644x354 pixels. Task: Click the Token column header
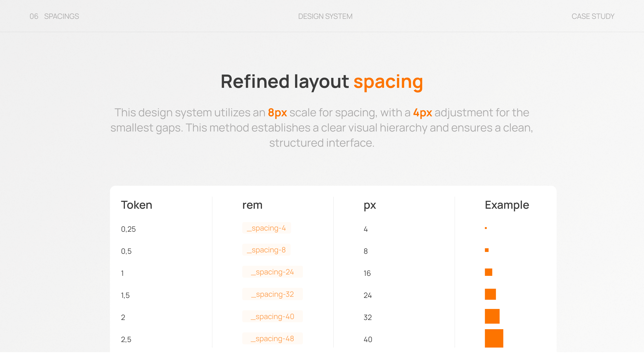click(x=136, y=205)
